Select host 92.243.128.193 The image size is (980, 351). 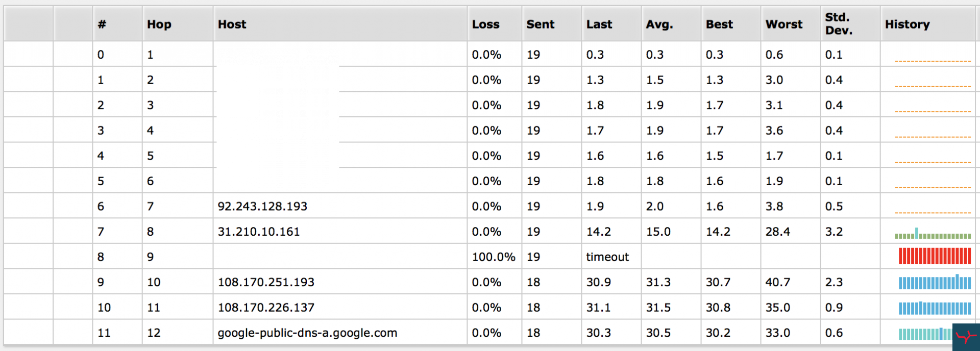(x=262, y=206)
